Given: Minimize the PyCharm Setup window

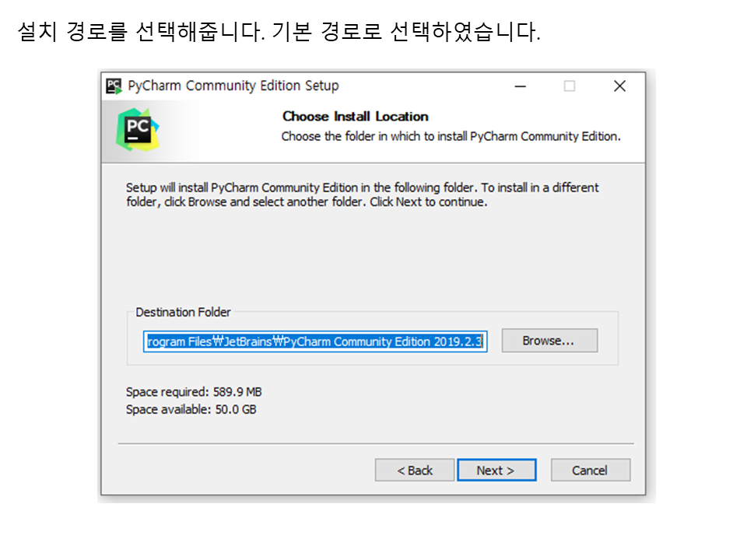Looking at the screenshot, I should click(x=521, y=86).
